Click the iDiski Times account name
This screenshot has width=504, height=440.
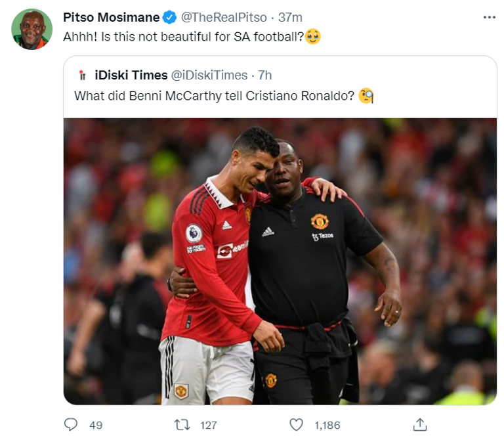click(x=131, y=75)
